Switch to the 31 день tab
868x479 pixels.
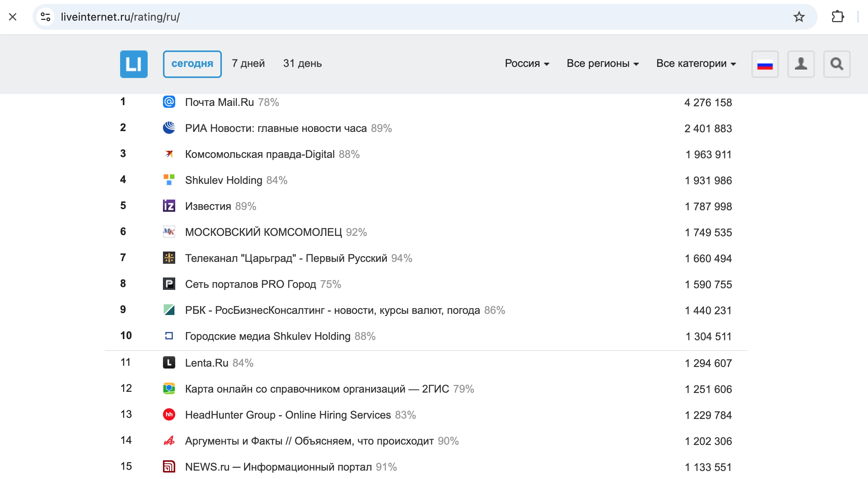(x=302, y=63)
